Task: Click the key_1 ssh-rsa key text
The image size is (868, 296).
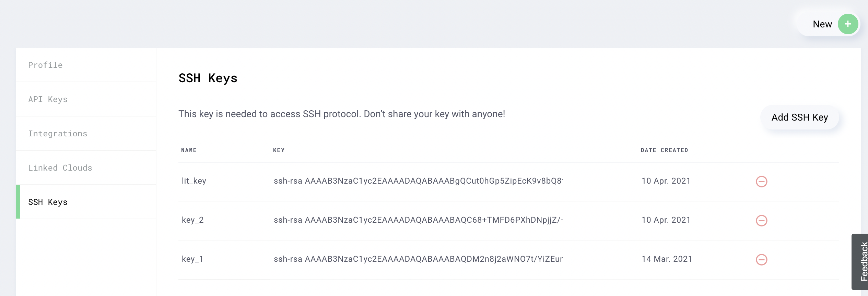Action: 418,259
